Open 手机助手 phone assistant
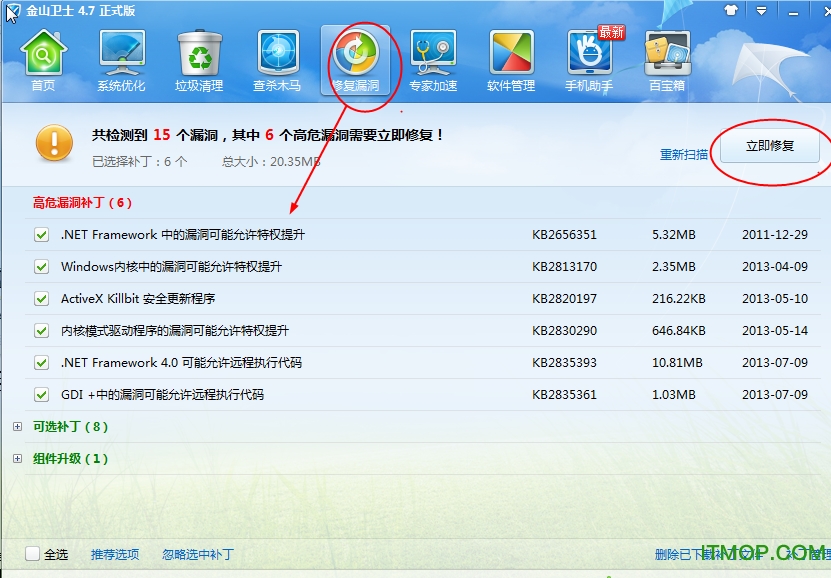Viewport: 831px width, 578px height. click(x=589, y=58)
